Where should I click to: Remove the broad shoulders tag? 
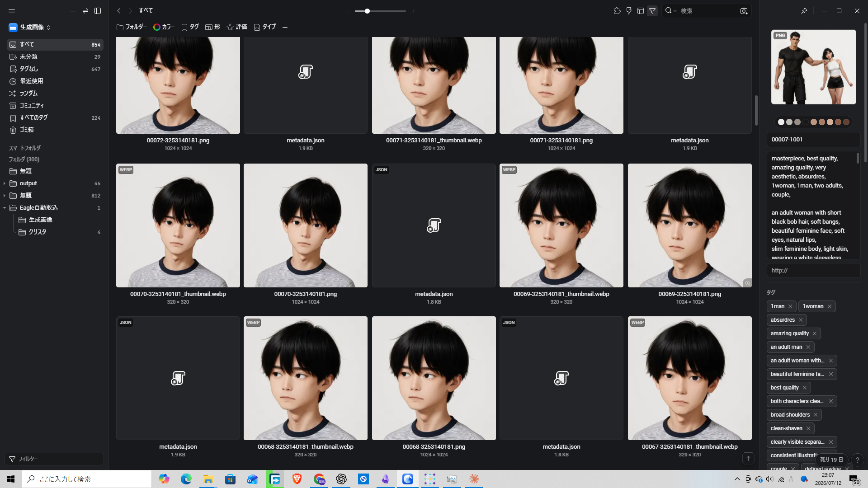(816, 415)
